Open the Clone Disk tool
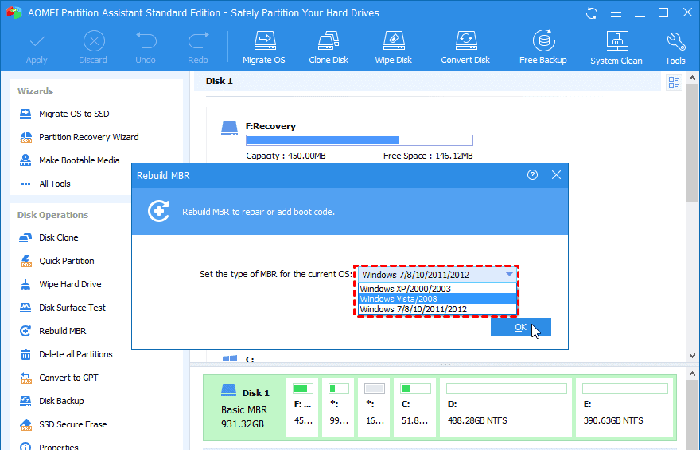This screenshot has height=450, width=700. click(328, 47)
